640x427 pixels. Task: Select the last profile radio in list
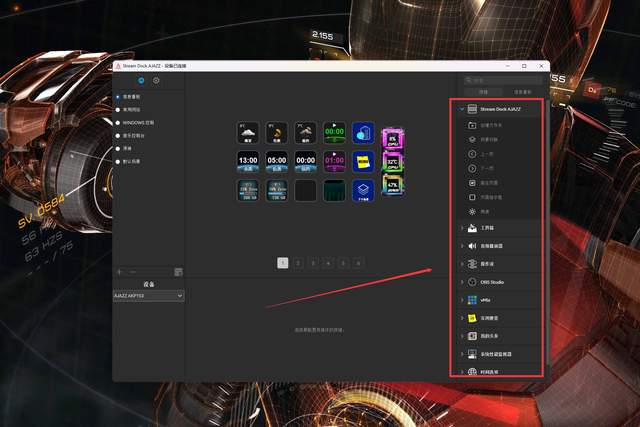[118, 162]
